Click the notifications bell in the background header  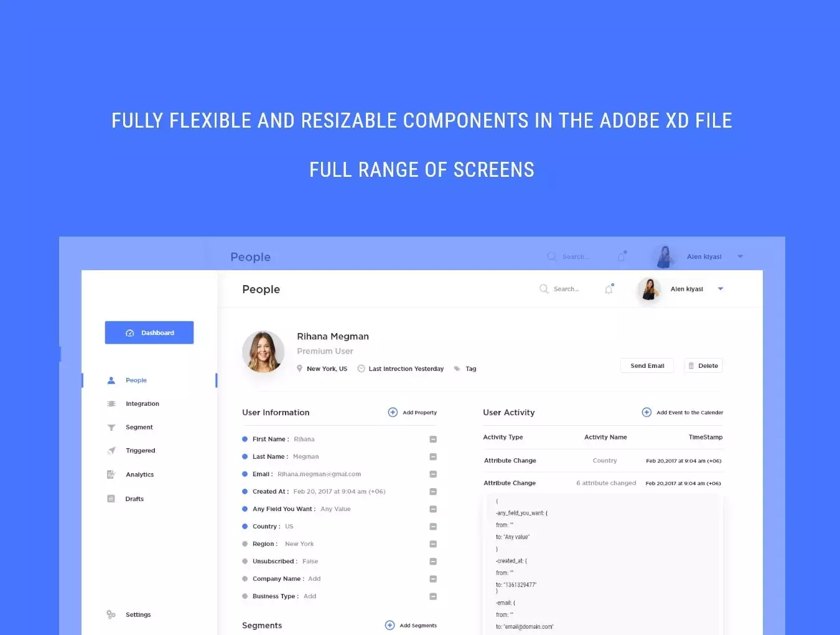(622, 256)
